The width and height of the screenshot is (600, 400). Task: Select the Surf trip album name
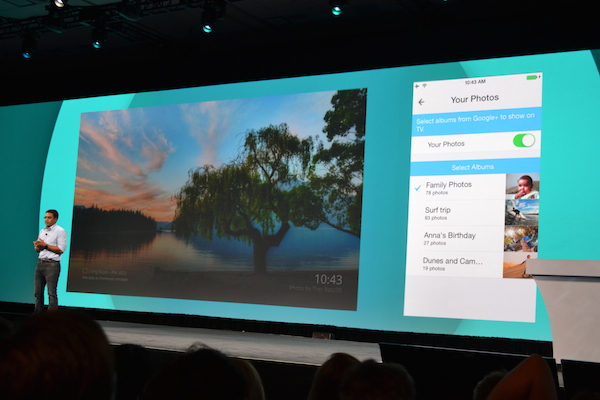point(438,210)
